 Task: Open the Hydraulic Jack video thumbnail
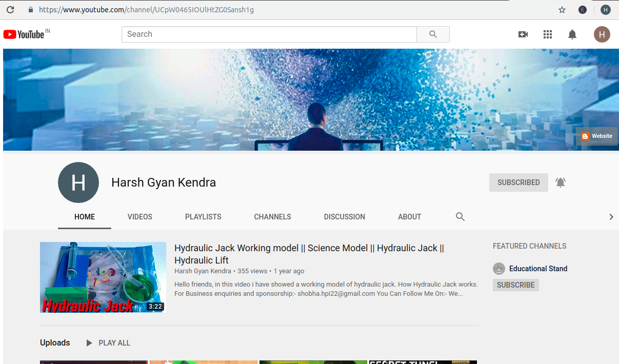click(x=103, y=277)
